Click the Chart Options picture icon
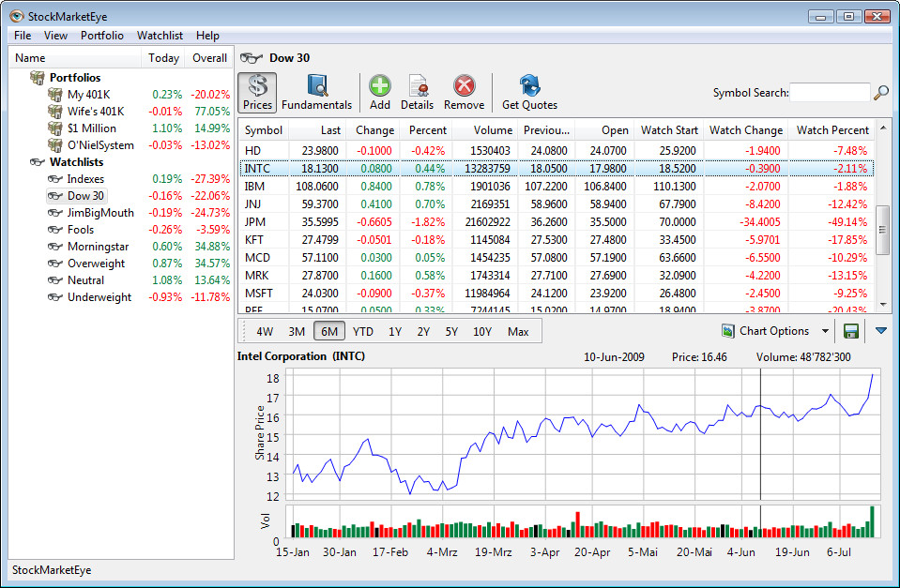 coord(728,331)
